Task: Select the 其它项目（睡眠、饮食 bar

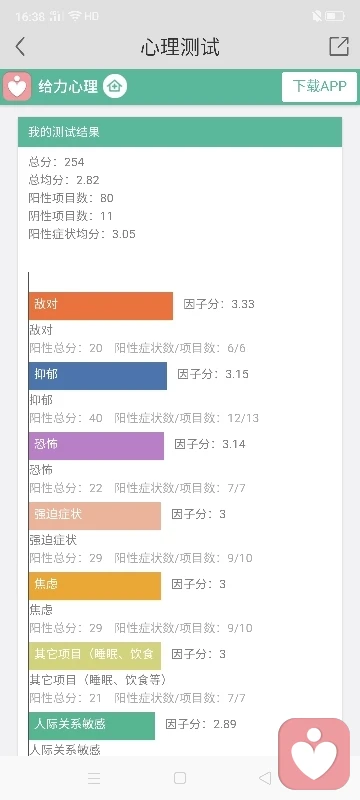Action: pos(95,655)
